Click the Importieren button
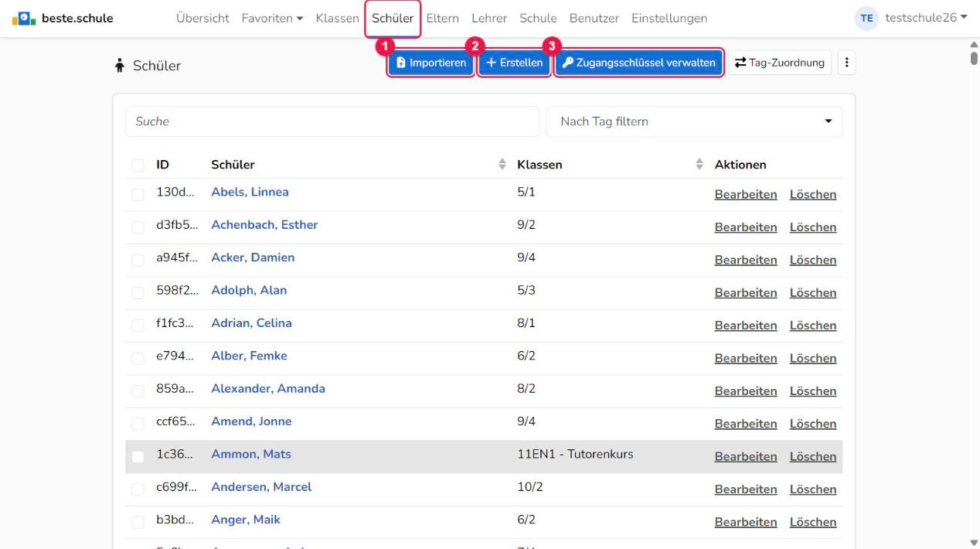The height and width of the screenshot is (549, 980). [x=430, y=63]
